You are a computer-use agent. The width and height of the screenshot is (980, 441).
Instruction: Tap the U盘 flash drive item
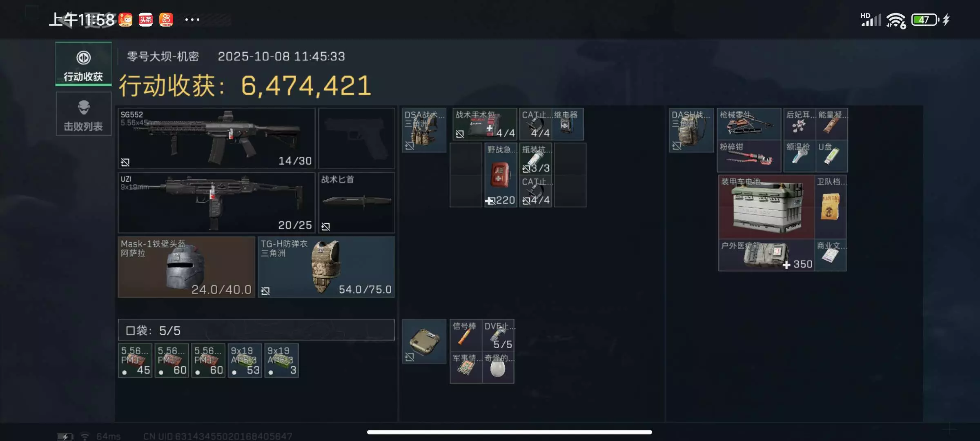[x=831, y=156]
